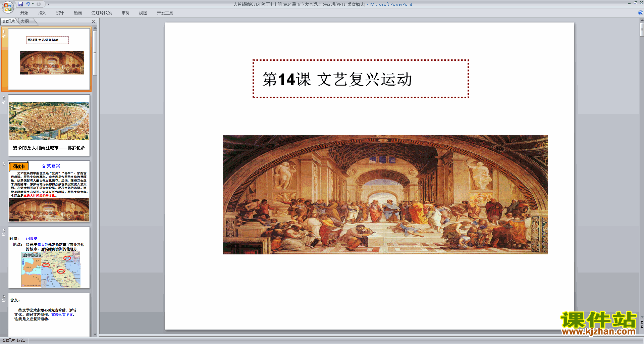Open the undo history dropdown arrow
This screenshot has width=644, height=344.
pos(33,4)
